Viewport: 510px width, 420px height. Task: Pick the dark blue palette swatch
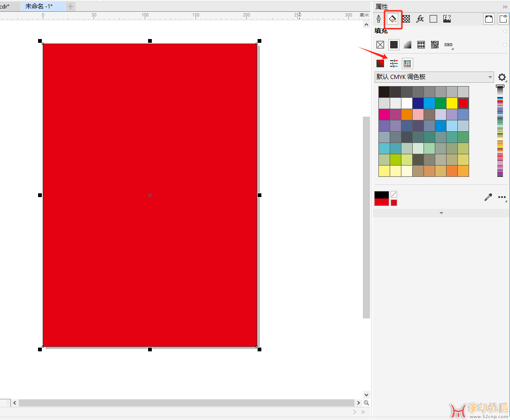418,103
